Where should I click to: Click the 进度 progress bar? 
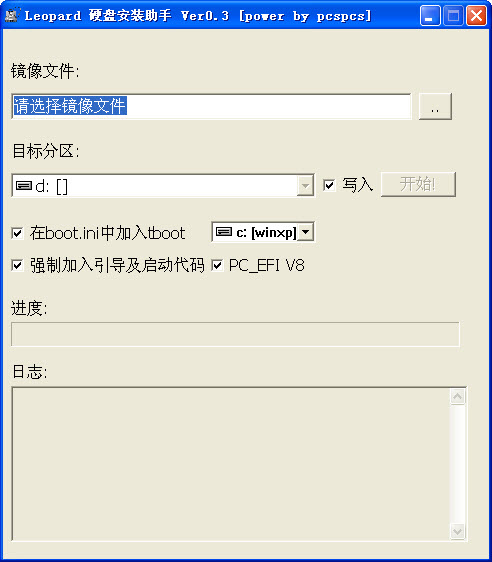(x=235, y=334)
